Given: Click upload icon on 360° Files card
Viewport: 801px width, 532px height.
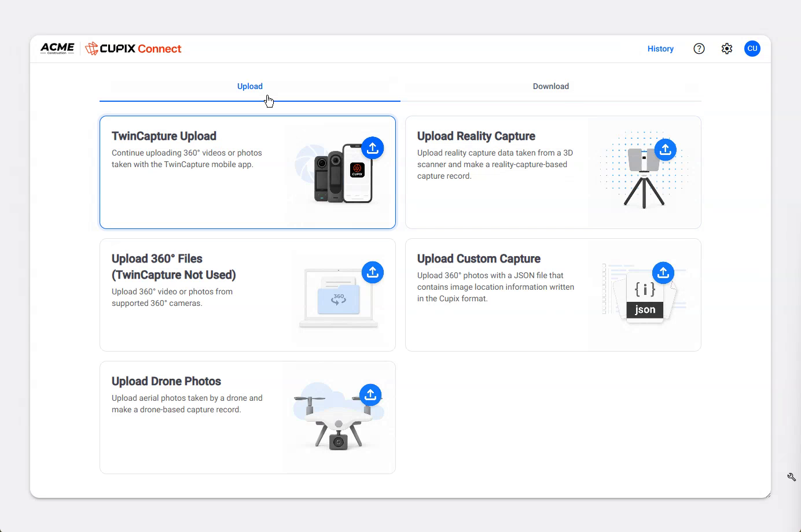Looking at the screenshot, I should (373, 272).
